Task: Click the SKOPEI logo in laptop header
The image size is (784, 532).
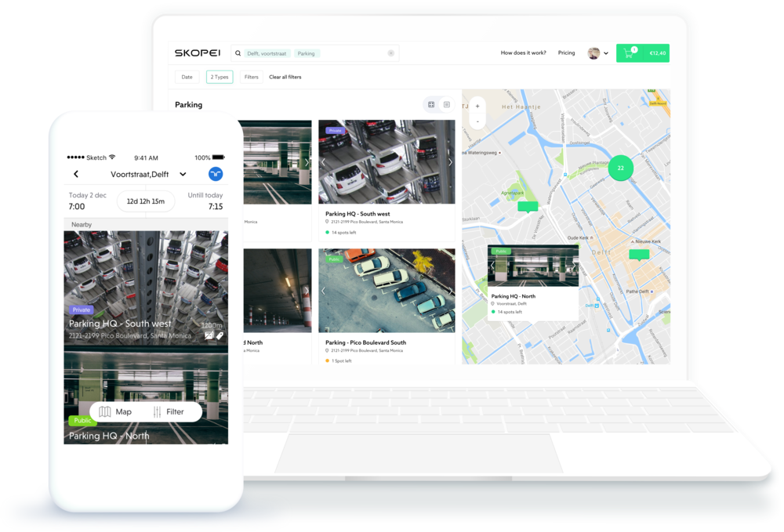Action: click(x=197, y=53)
